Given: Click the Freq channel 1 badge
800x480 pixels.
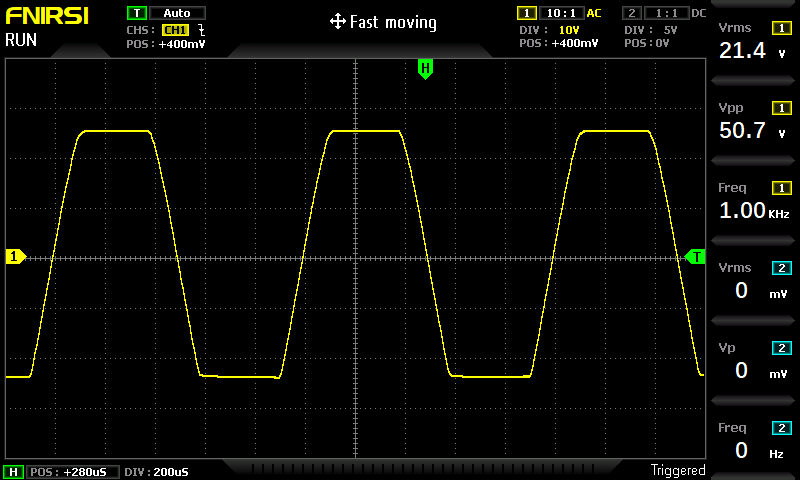Looking at the screenshot, I should tap(781, 188).
